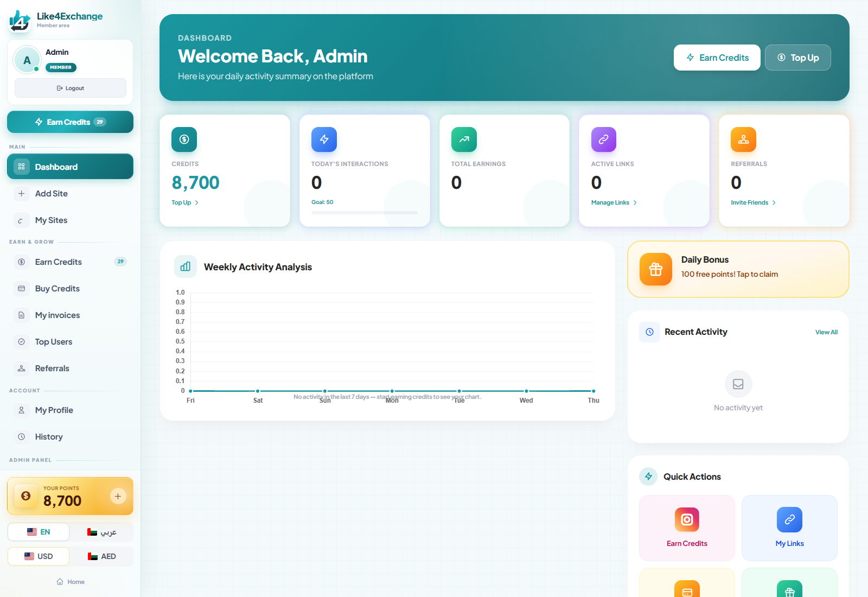Click the Recent Activity clock icon
The width and height of the screenshot is (868, 597).
(649, 332)
